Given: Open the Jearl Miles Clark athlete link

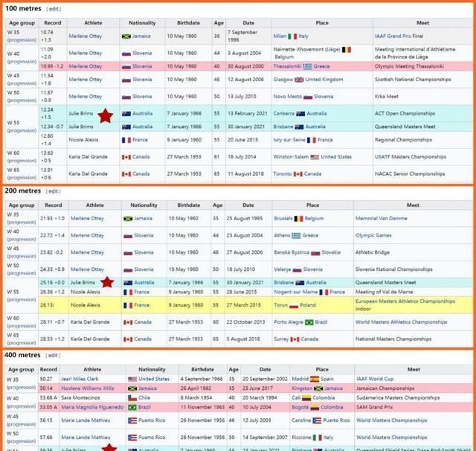Looking at the screenshot, I should tap(80, 379).
